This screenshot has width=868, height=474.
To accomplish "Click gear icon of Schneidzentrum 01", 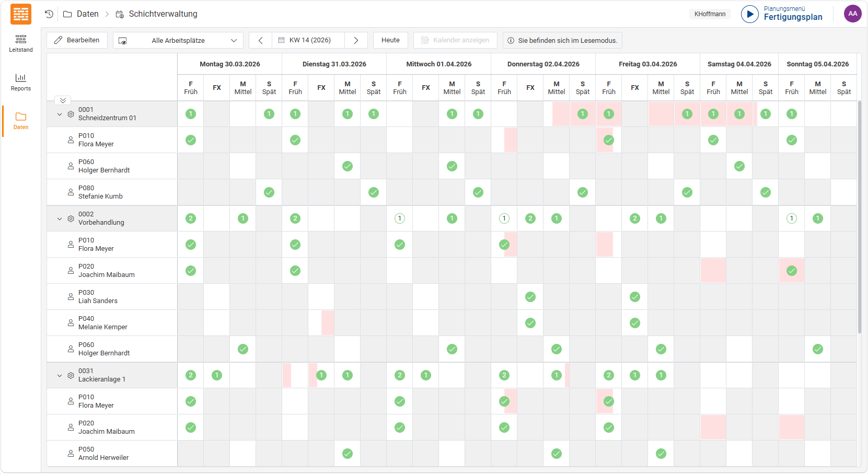I will (71, 114).
